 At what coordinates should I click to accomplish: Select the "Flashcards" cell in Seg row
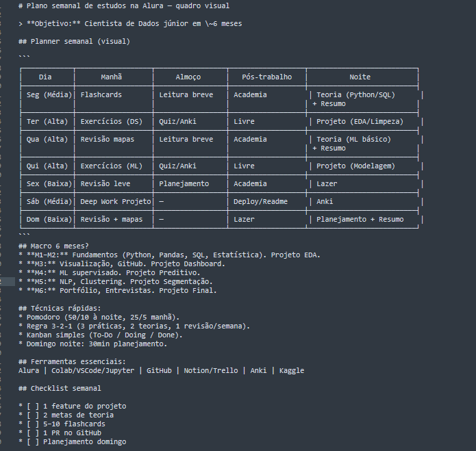pos(101,94)
